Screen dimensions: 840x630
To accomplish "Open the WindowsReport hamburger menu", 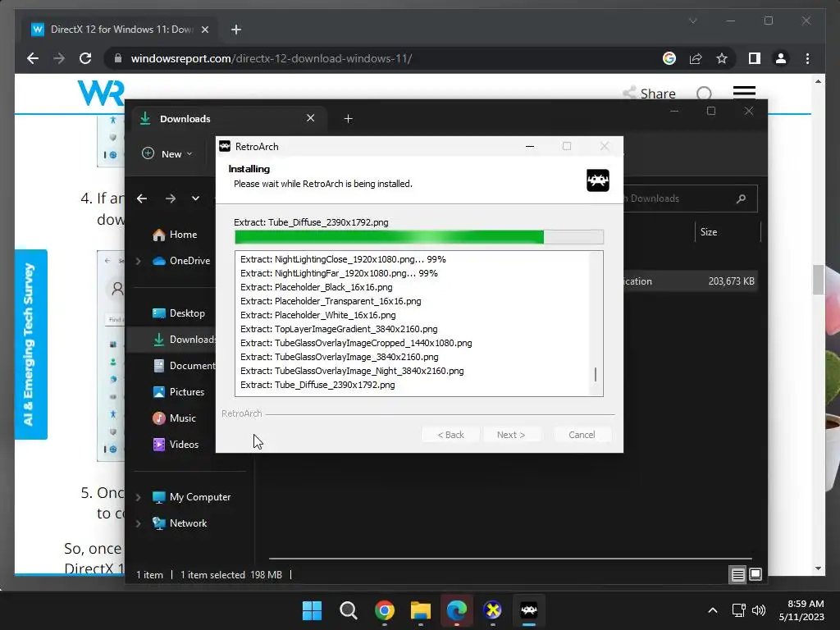I will click(x=744, y=94).
